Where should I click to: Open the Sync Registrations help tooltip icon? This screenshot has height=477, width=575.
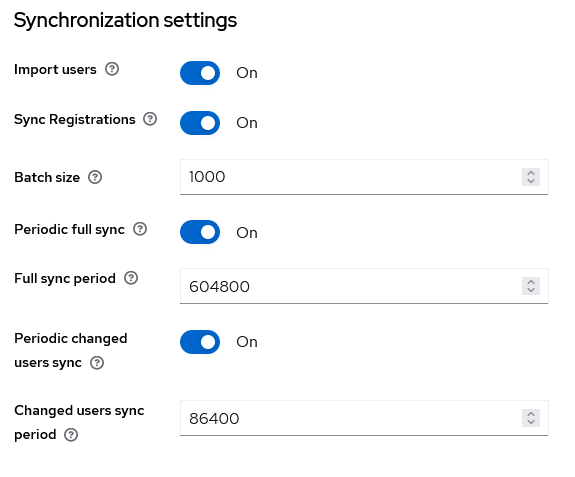(x=150, y=119)
